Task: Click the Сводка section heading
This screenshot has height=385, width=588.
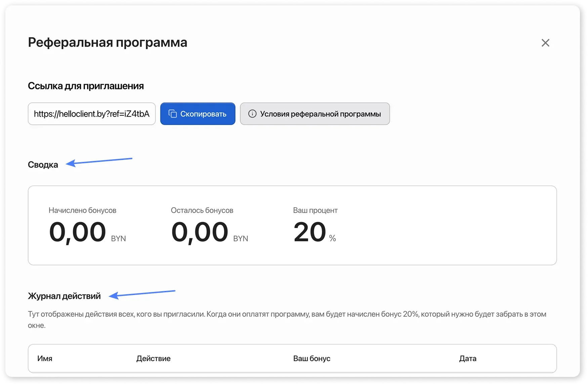Action: coord(43,165)
